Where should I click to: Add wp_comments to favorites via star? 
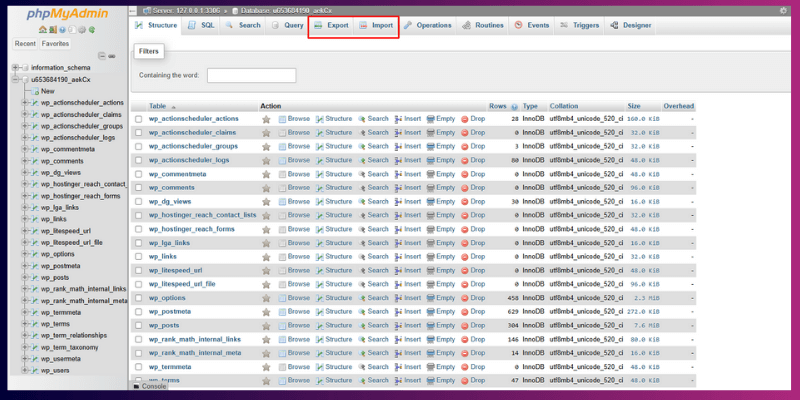pos(266,188)
